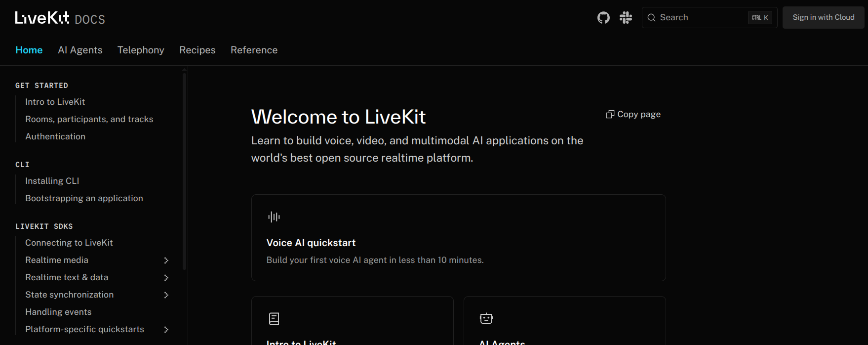This screenshot has height=345, width=868.
Task: Open the Reference tab
Action: [254, 50]
